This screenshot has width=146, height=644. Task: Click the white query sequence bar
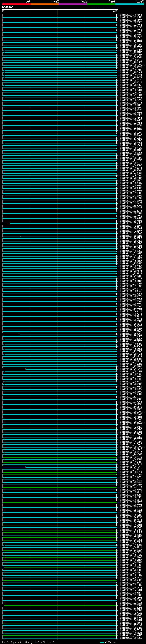pos(60,10)
